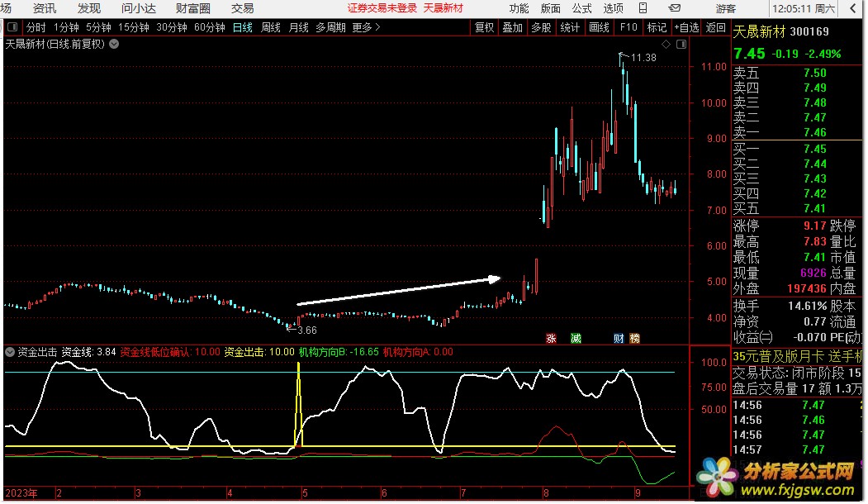
Task: Click the blue 财 marker icon
Action: click(619, 339)
